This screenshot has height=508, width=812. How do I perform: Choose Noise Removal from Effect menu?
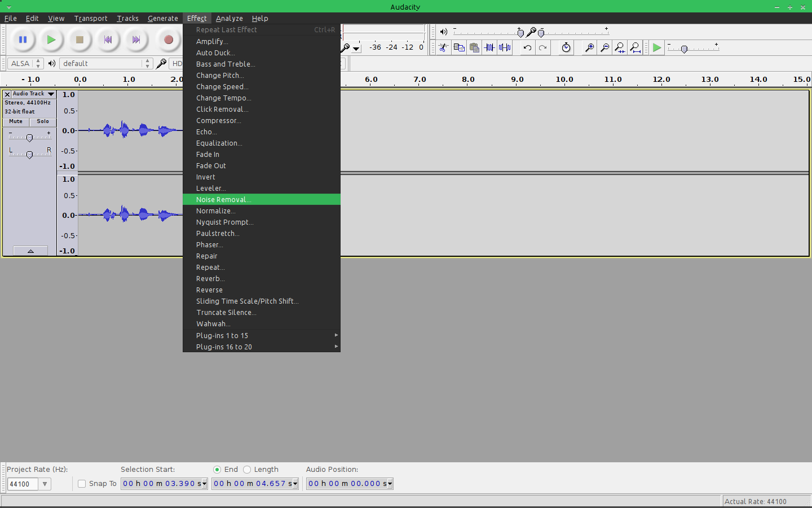262,200
